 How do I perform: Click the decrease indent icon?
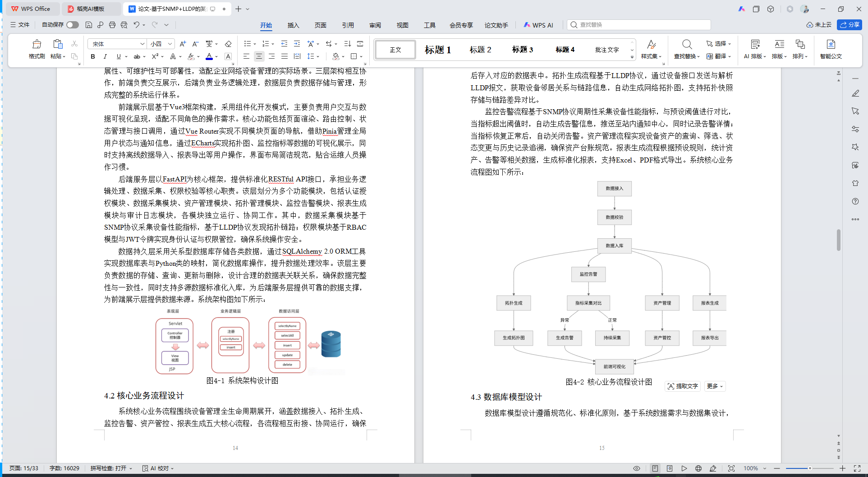click(x=284, y=44)
